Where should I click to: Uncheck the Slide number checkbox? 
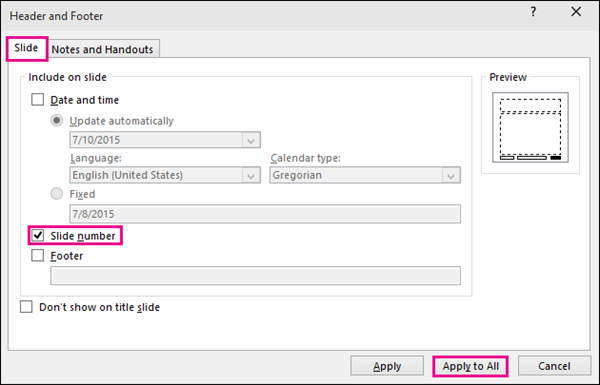coord(38,235)
